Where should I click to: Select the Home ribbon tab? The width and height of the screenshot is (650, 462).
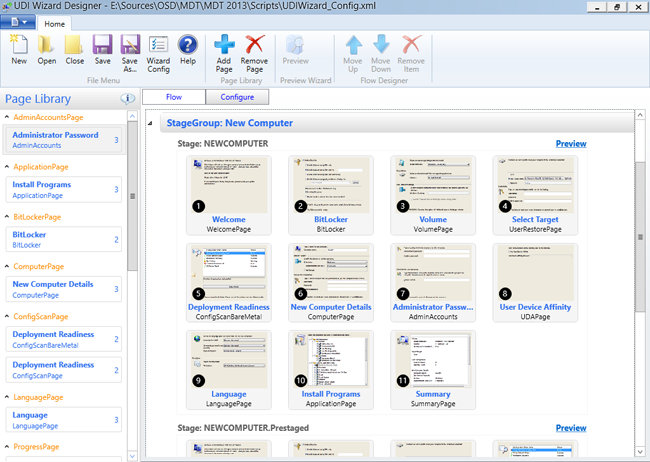pos(55,22)
